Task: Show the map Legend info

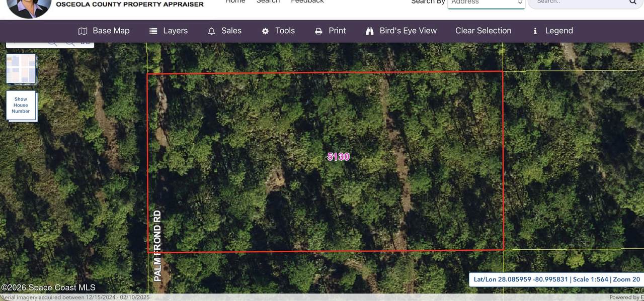Action: [552, 31]
